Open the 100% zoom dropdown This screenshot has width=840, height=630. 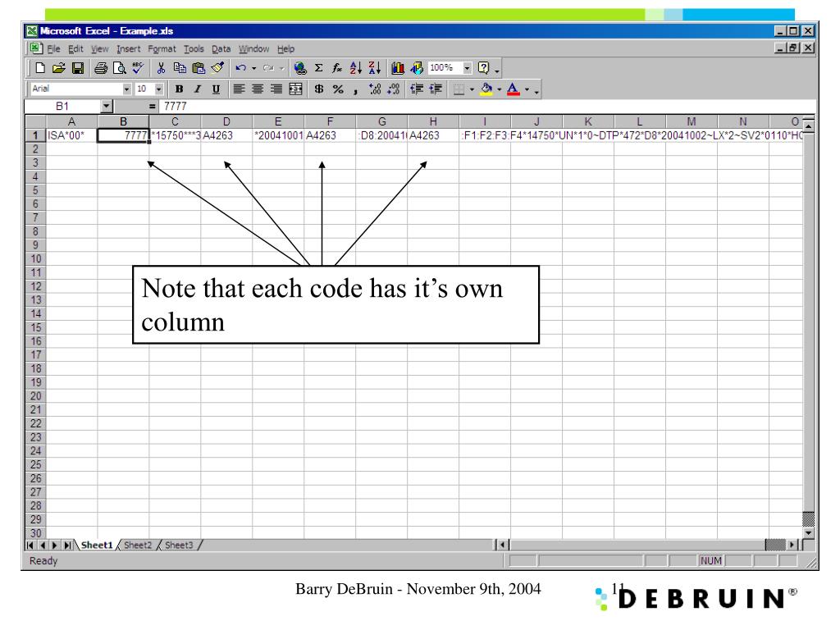(x=468, y=68)
